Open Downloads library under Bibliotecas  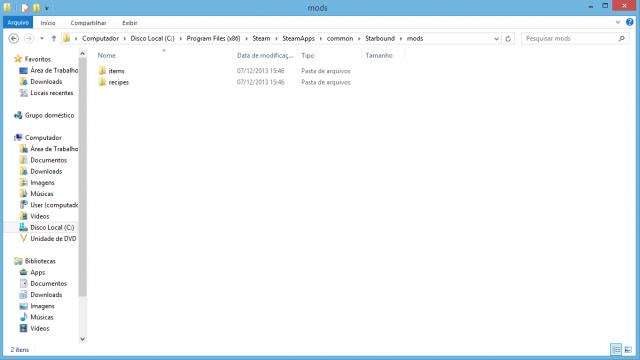coord(46,295)
